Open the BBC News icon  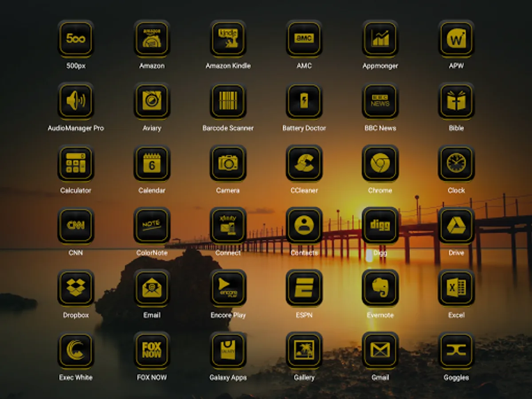point(380,101)
